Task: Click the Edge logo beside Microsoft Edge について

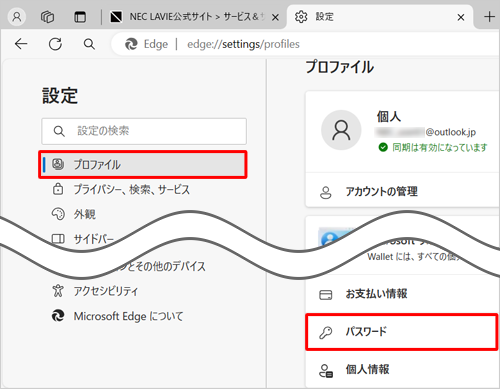Action: 58,316
